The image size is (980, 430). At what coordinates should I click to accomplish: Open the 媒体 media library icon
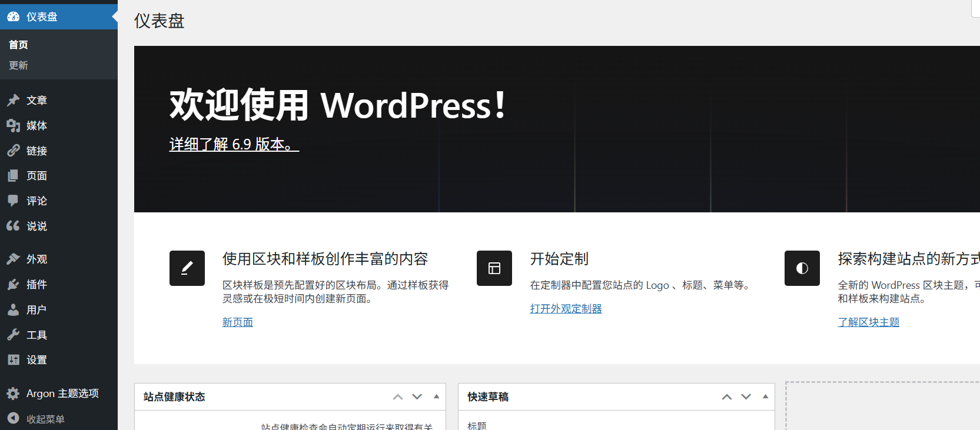tap(13, 125)
